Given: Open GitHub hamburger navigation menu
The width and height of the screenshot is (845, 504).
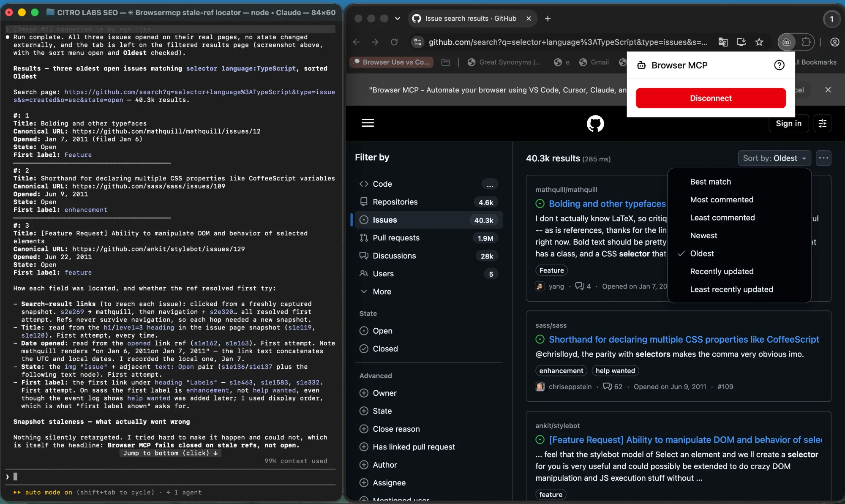Looking at the screenshot, I should coord(368,123).
